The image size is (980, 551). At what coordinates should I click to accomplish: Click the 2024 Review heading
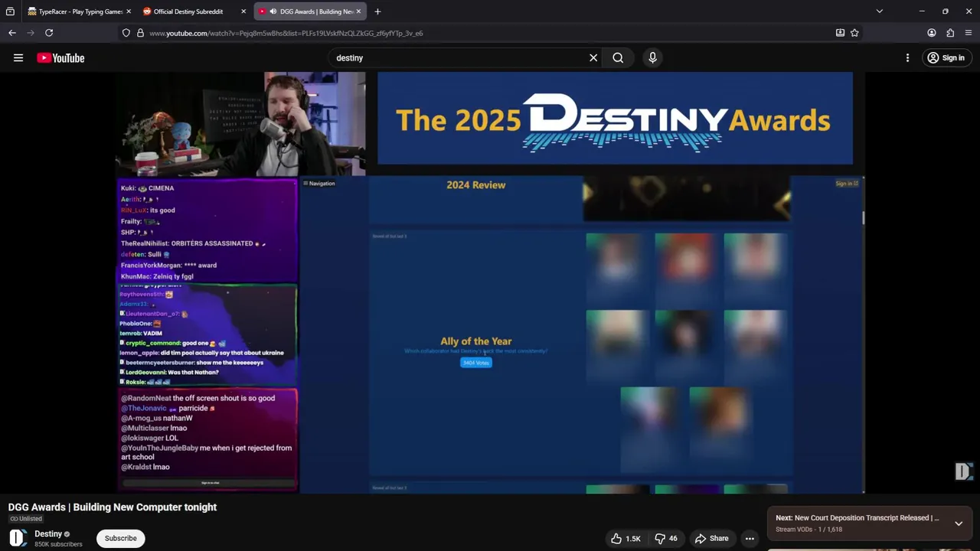click(476, 184)
